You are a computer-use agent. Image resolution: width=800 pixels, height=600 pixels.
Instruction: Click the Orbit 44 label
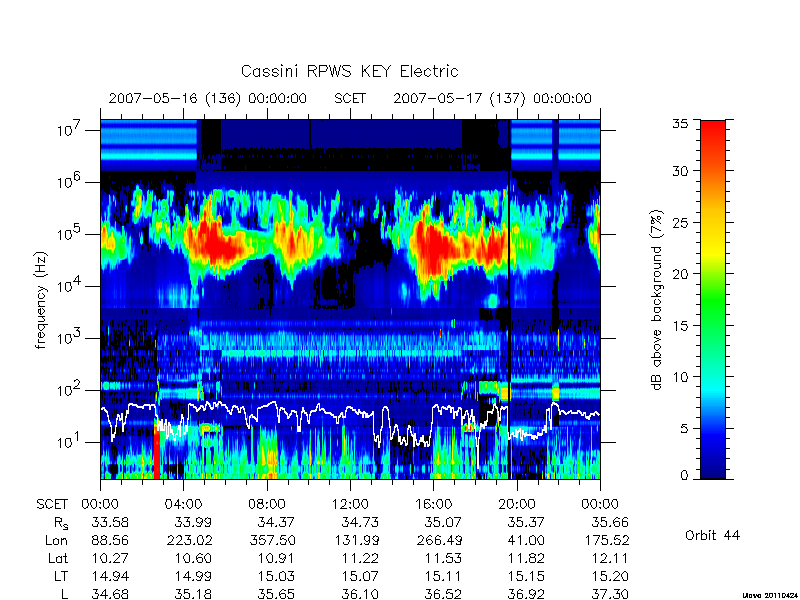coord(712,535)
